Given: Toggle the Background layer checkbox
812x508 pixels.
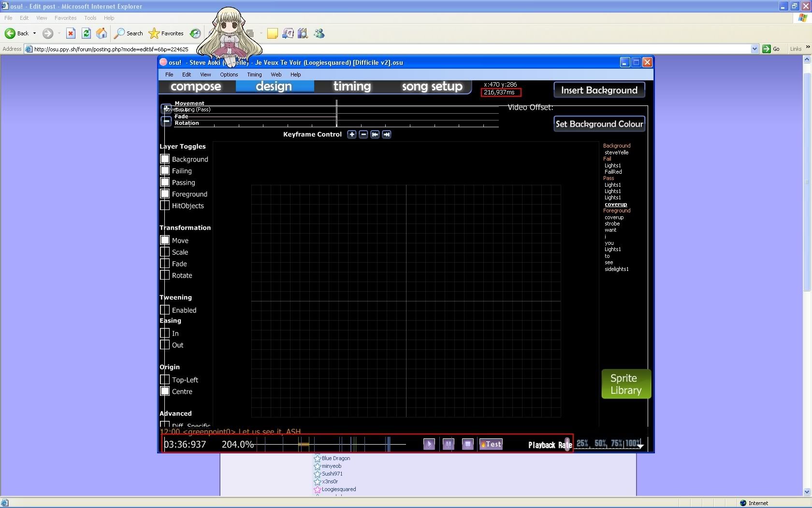Looking at the screenshot, I should coord(165,159).
